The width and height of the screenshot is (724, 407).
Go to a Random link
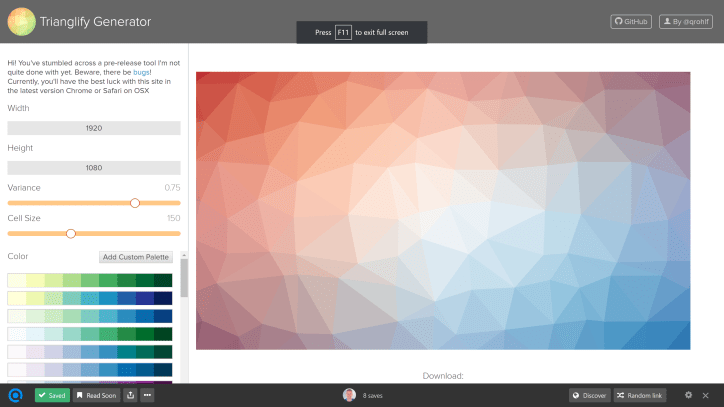tap(639, 395)
